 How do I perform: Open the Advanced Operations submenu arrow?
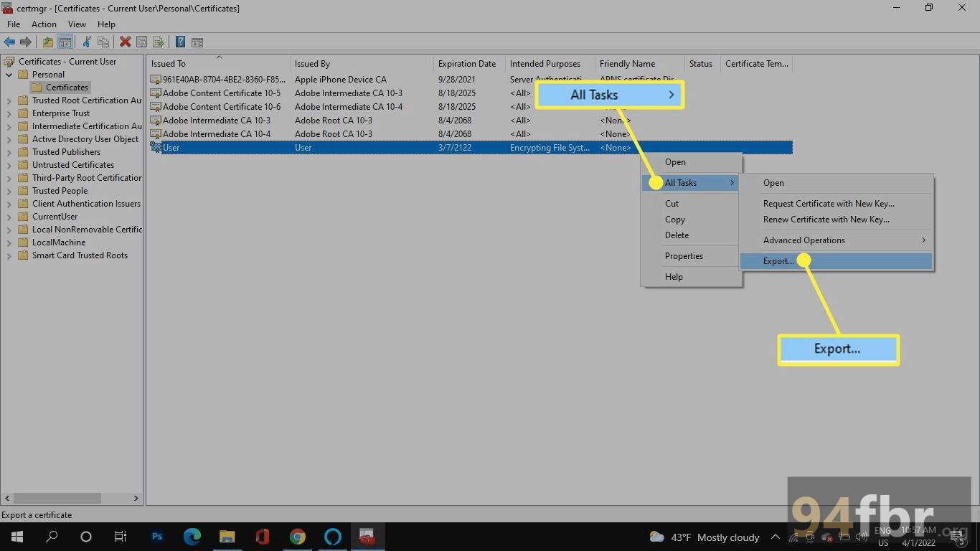pos(923,240)
